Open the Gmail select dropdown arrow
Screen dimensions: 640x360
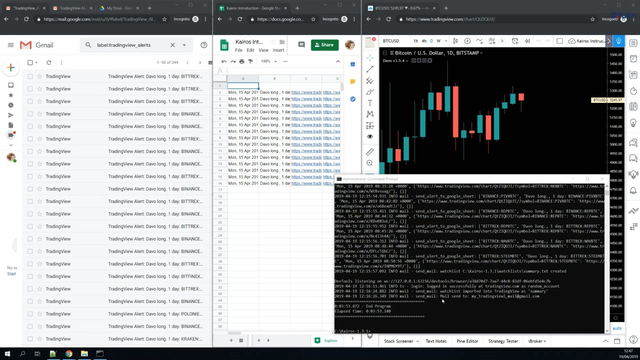click(36, 62)
